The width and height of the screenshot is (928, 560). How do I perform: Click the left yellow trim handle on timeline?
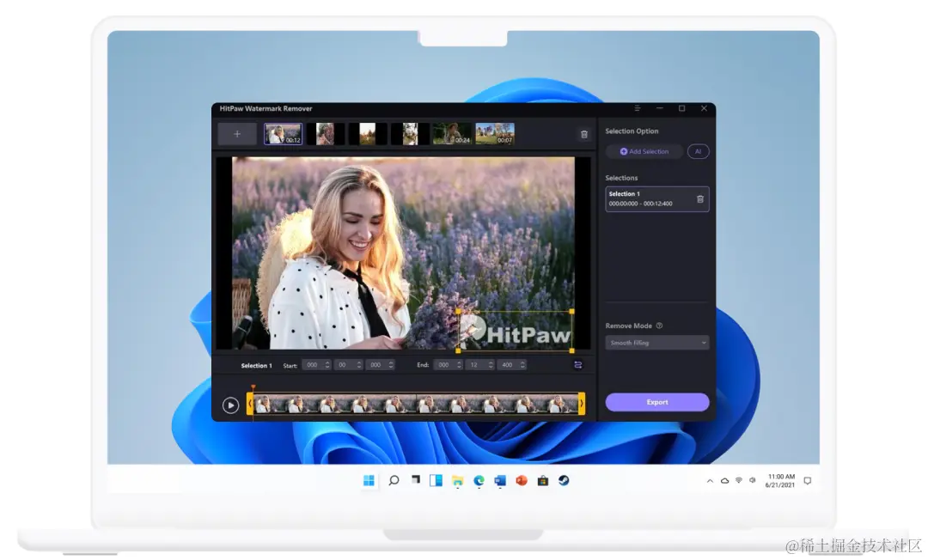click(x=250, y=404)
